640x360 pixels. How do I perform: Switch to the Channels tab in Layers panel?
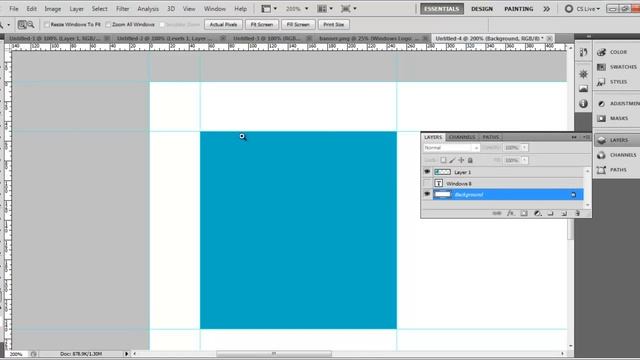(462, 137)
